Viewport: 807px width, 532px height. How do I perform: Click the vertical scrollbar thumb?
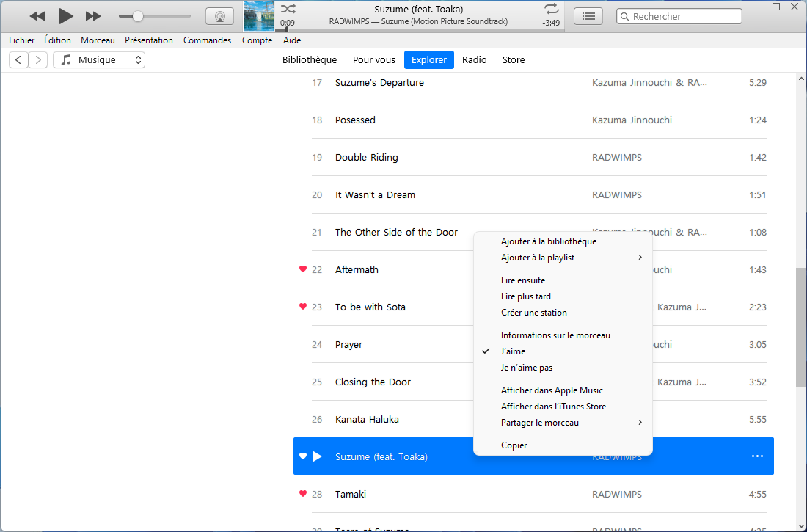click(801, 327)
